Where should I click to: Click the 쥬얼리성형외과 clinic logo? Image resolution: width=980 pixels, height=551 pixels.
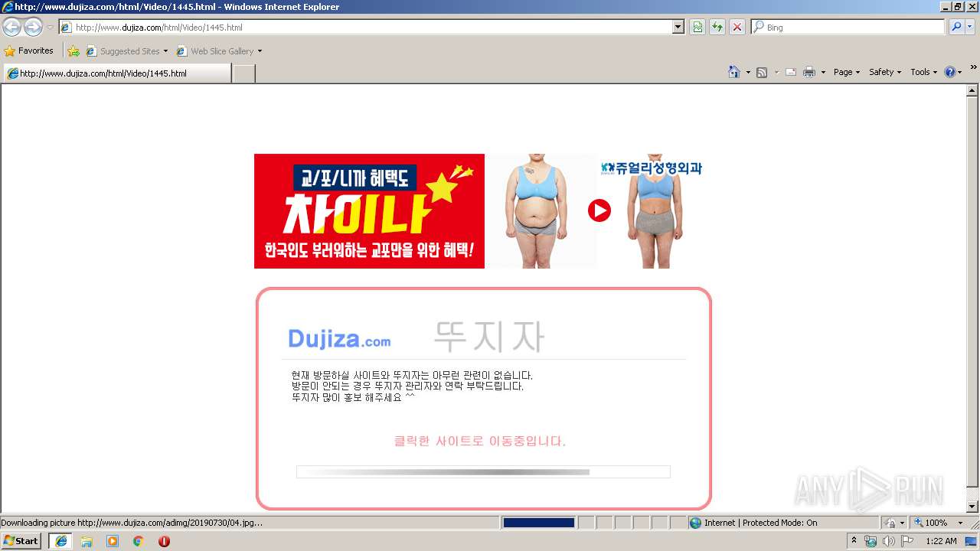(x=651, y=168)
